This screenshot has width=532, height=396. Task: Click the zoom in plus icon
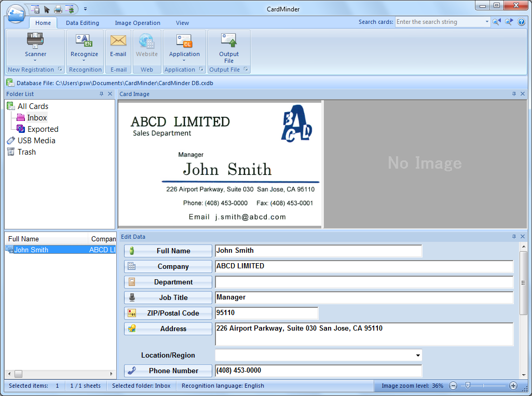[x=513, y=386]
